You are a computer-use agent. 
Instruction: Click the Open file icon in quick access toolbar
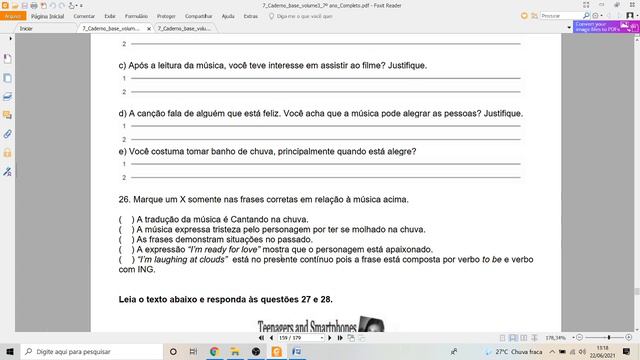pyautogui.click(x=15, y=6)
